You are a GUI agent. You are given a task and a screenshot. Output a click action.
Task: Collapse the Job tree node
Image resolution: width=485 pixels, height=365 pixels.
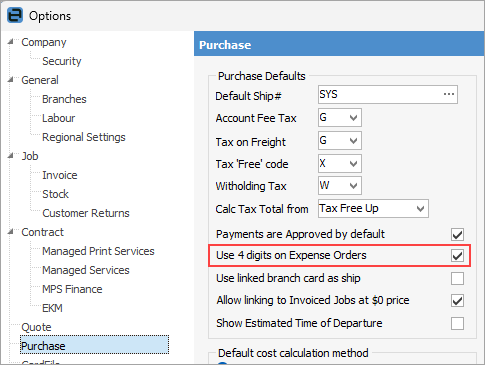pyautogui.click(x=10, y=156)
